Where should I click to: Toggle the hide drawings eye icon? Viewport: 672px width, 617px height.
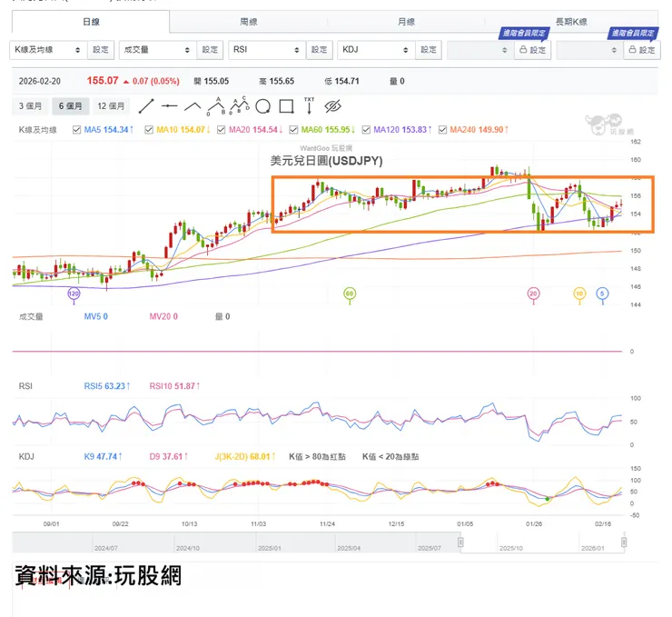click(332, 106)
